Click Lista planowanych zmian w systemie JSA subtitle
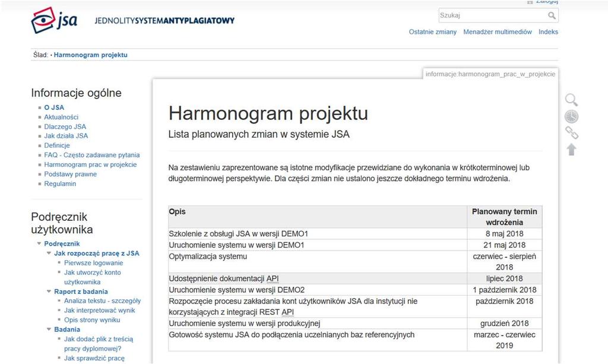Image resolution: width=608 pixels, height=364 pixels. (259, 134)
